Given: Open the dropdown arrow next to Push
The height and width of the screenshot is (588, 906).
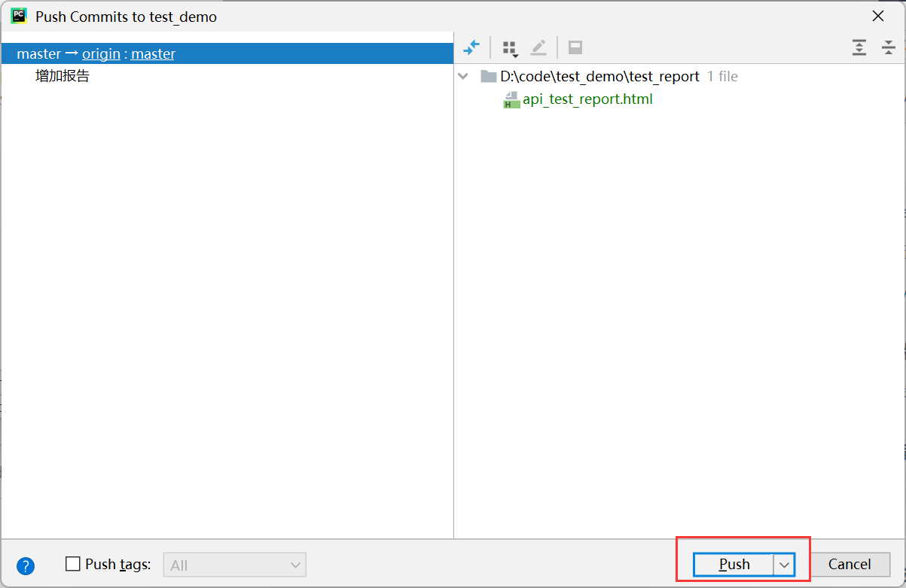Looking at the screenshot, I should 784,565.
